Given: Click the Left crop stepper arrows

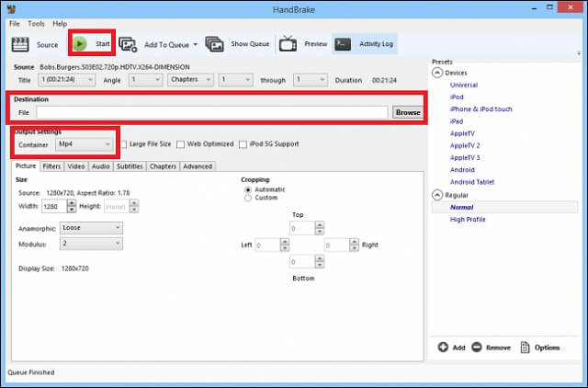Looking at the screenshot, I should [x=285, y=245].
